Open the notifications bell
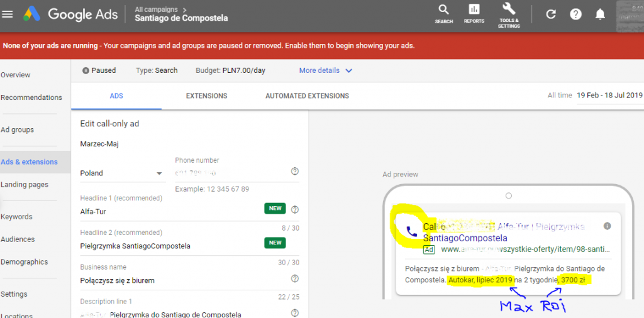This screenshot has height=318, width=644. 600,14
